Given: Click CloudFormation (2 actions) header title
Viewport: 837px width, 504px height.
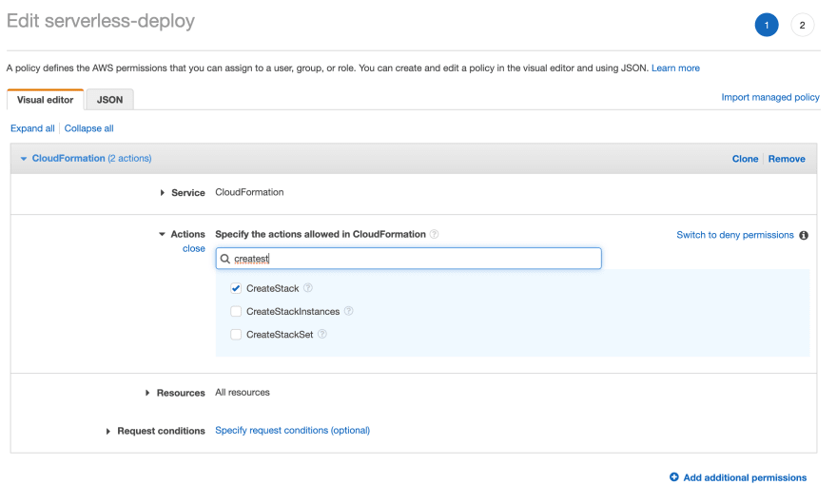Looking at the screenshot, I should click(x=92, y=158).
